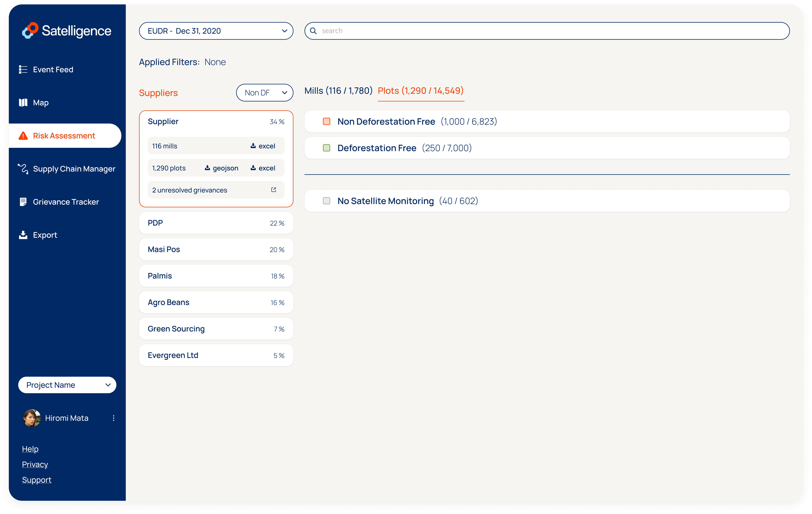The height and width of the screenshot is (514, 812).
Task: Open the Project Name dropdown
Action: [67, 385]
